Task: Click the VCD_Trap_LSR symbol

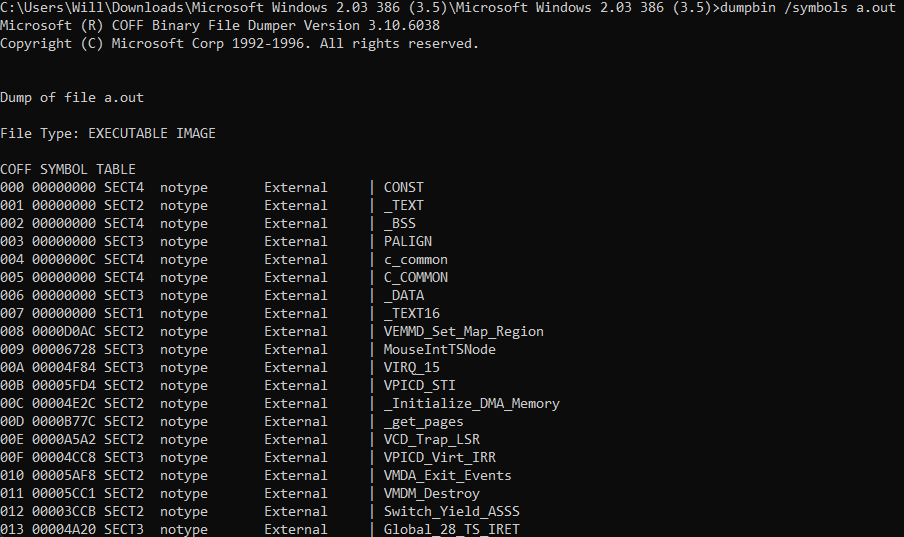Action: [431, 439]
